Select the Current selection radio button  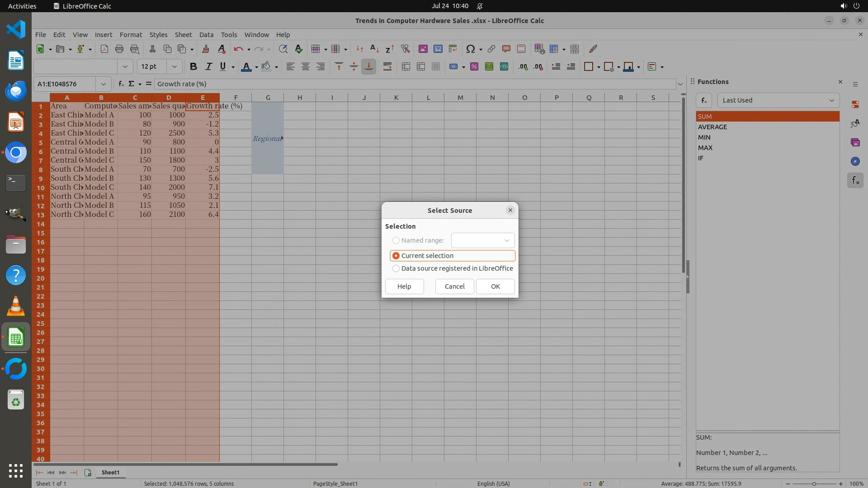click(396, 256)
